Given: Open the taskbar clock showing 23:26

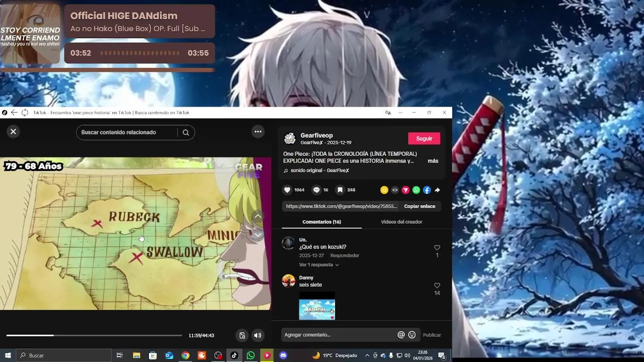Looking at the screenshot, I should 423,355.
